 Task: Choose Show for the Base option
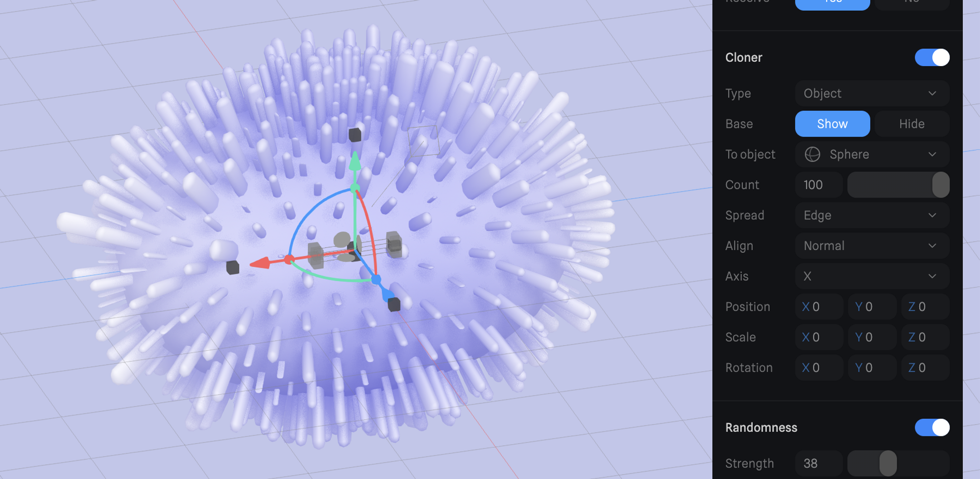tap(832, 124)
